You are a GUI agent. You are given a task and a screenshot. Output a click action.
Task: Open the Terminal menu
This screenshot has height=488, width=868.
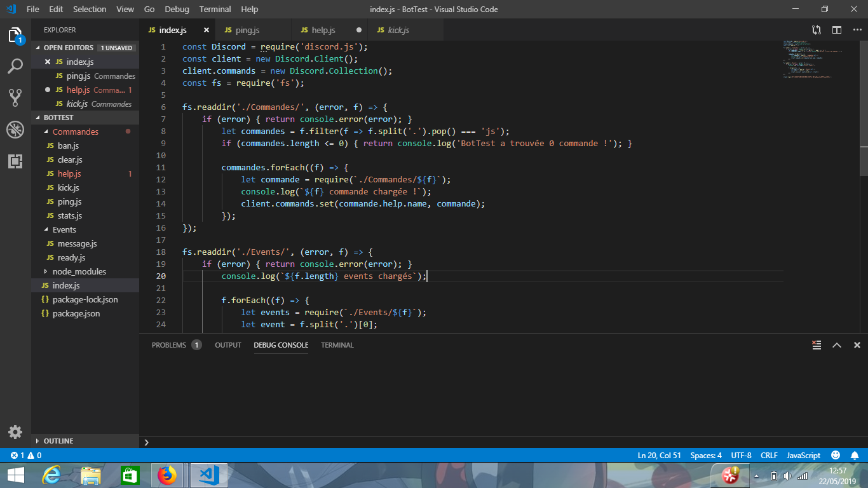pos(215,9)
